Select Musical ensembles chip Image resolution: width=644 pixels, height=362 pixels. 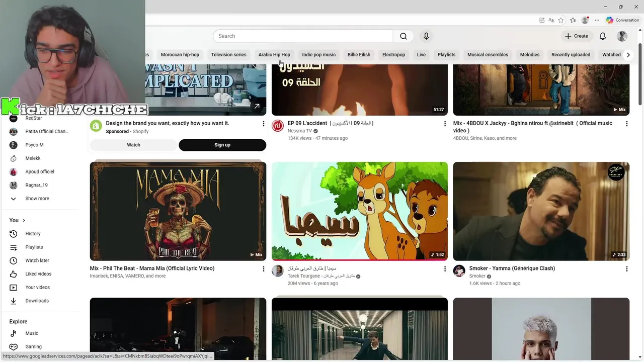pyautogui.click(x=488, y=55)
